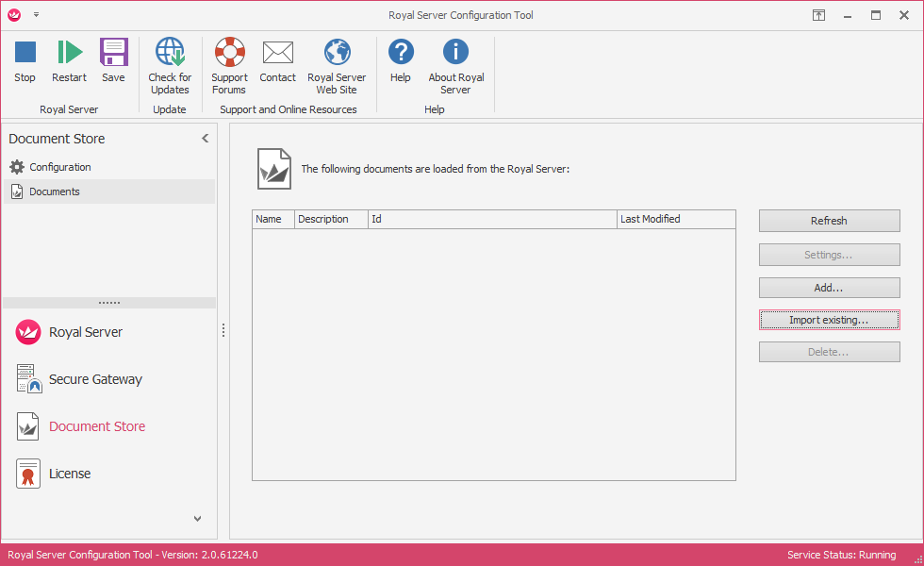
Task: Minimize the configuration tool window
Action: 848,15
